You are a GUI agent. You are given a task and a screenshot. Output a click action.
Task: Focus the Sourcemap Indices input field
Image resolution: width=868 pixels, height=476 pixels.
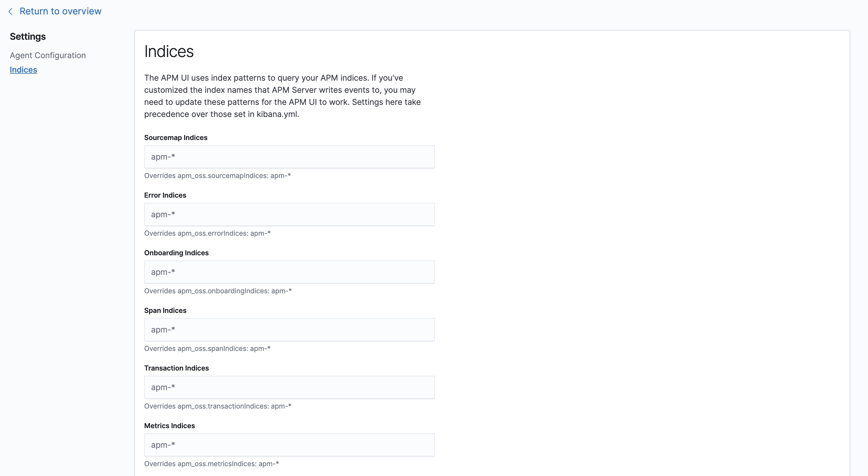(289, 156)
